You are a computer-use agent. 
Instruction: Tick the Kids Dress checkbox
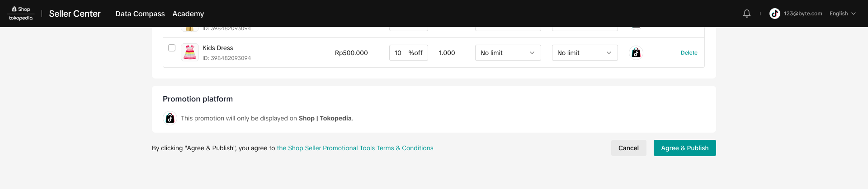point(172,48)
